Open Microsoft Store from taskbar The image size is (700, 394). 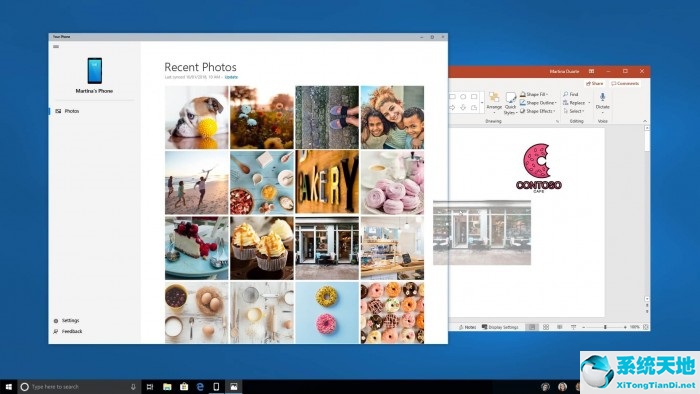pos(183,387)
